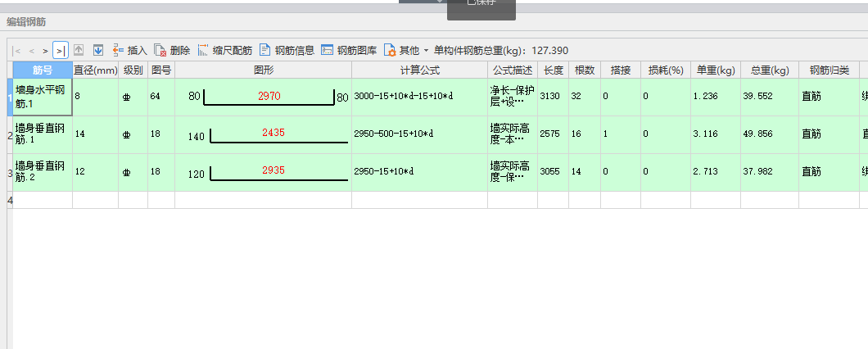Viewport: 868px width, 349px height.
Task: Select length cell 3130
Action: point(553,97)
